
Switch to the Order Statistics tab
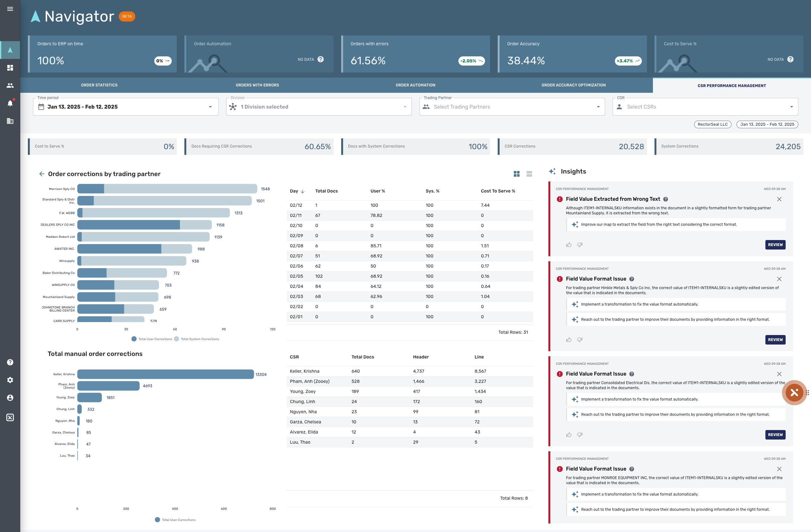pos(99,85)
